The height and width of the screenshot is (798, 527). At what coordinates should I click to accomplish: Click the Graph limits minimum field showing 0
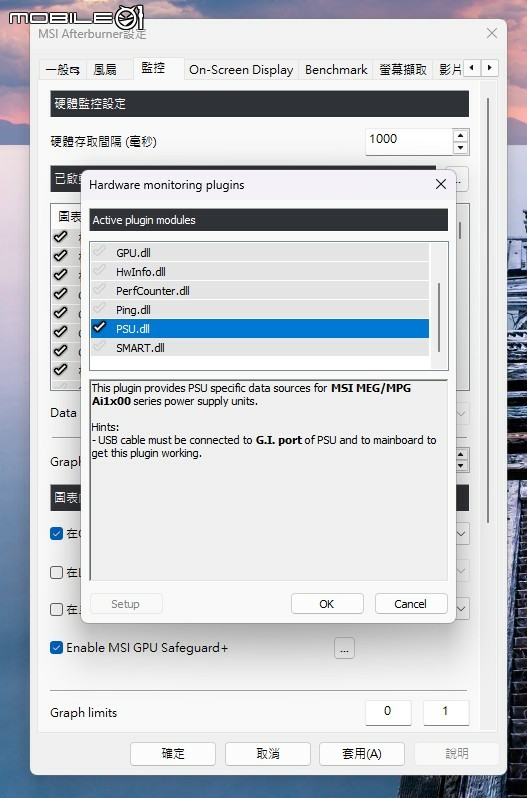[x=388, y=712]
